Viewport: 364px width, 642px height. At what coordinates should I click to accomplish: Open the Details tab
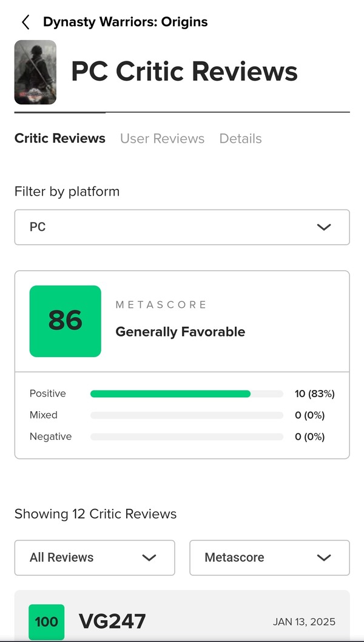point(240,138)
